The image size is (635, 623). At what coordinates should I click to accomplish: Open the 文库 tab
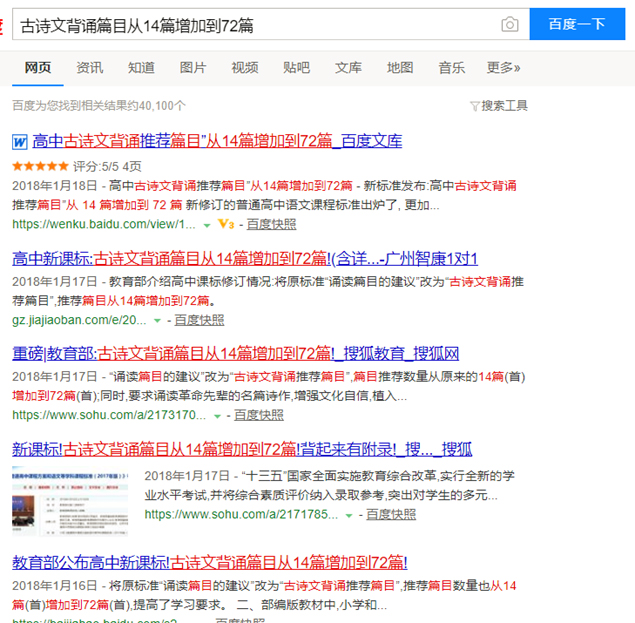(348, 67)
